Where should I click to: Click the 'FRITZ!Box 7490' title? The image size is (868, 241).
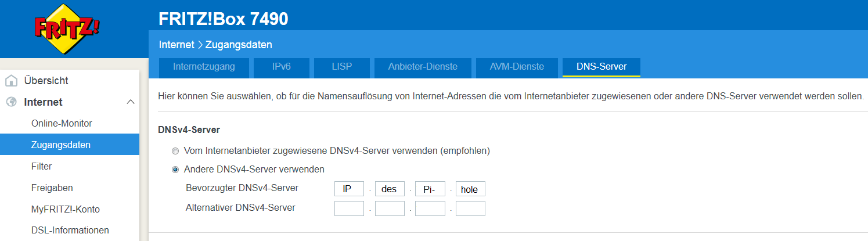pos(224,19)
